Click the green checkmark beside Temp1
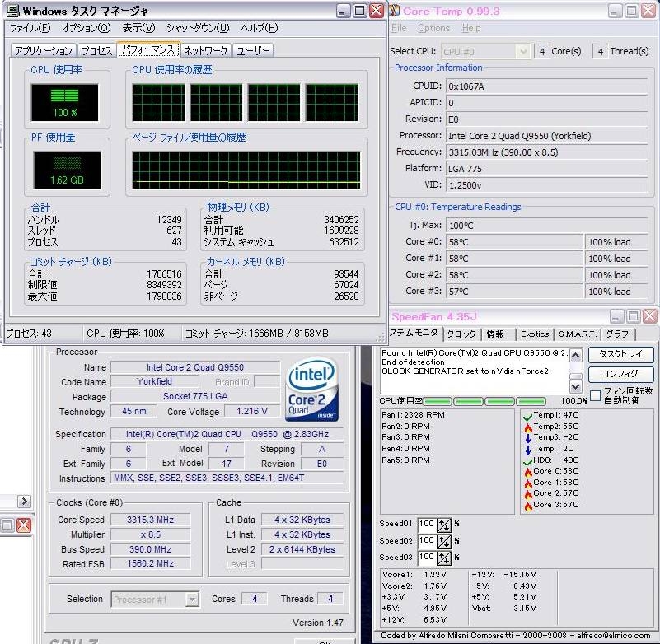This screenshot has height=644, width=660. [x=527, y=415]
